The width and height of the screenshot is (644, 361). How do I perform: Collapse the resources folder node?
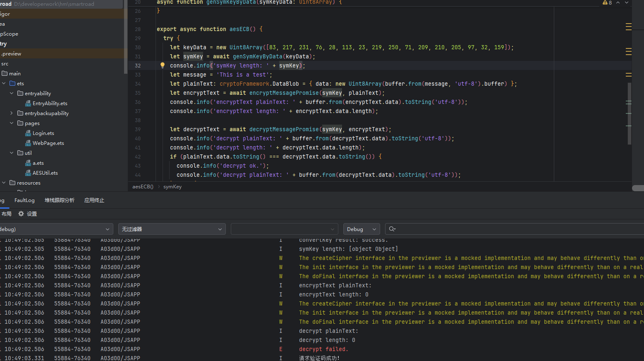point(4,183)
